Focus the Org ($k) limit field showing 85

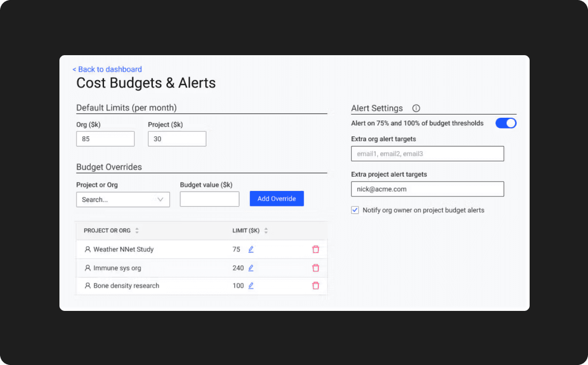pos(105,138)
